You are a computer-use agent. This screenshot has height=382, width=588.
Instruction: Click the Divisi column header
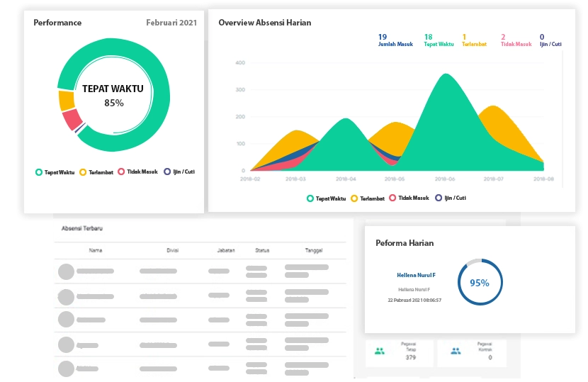[x=172, y=250]
